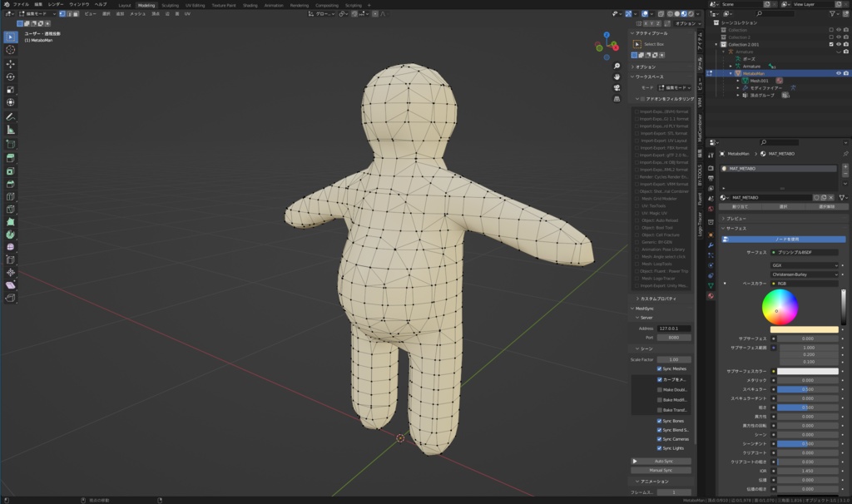Open the ファイル menu
This screenshot has height=504, width=852.
[x=20, y=5]
